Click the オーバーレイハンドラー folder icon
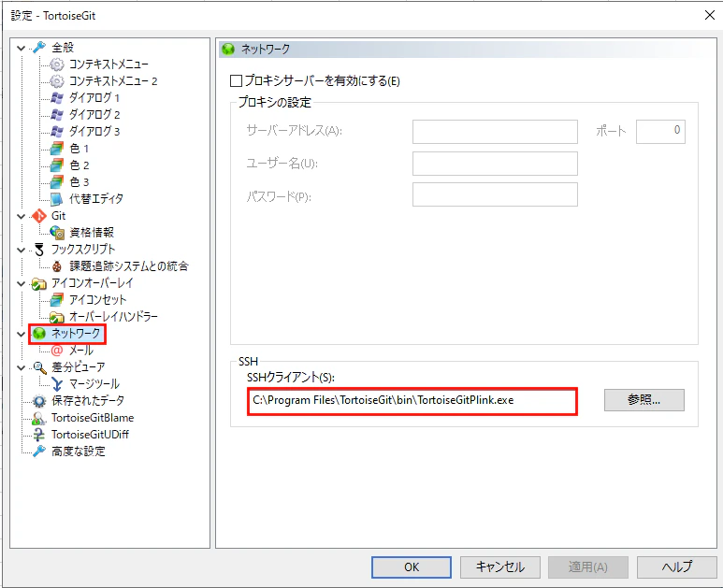The image size is (723, 588). [57, 317]
